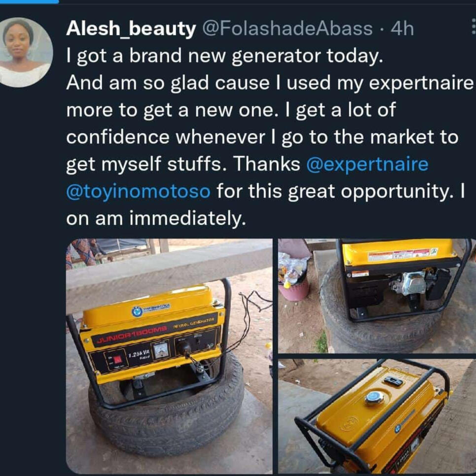The image size is (476, 476).
Task: Click the red power switch on the generator
Action: tap(117, 360)
